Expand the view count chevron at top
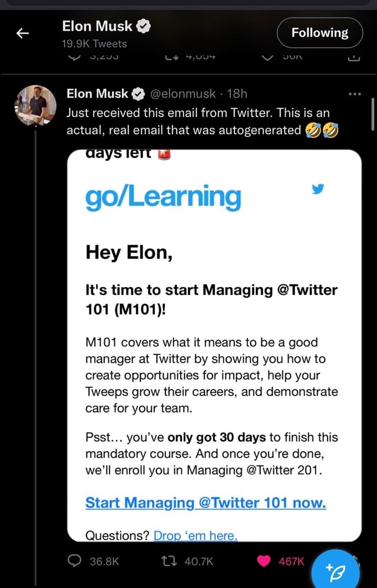 (268, 56)
